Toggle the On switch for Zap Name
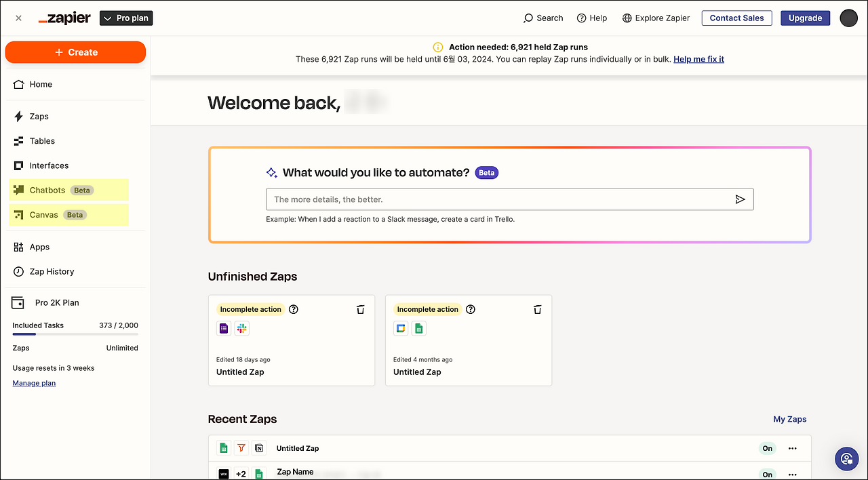This screenshot has height=480, width=868. [x=768, y=475]
